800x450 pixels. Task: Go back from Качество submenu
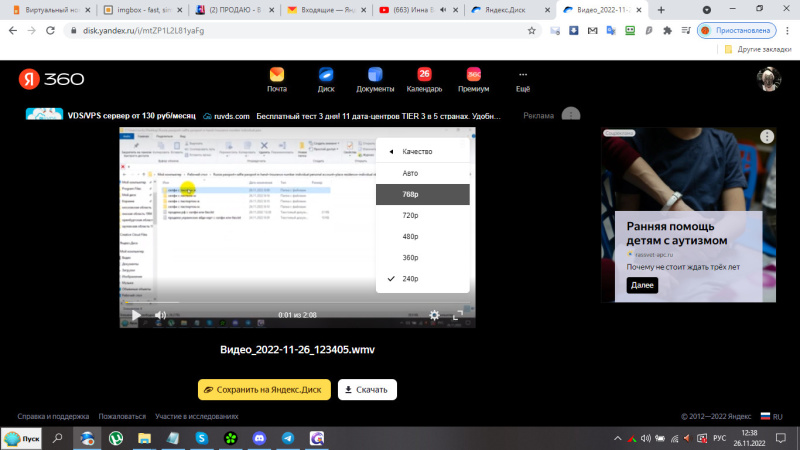point(390,152)
